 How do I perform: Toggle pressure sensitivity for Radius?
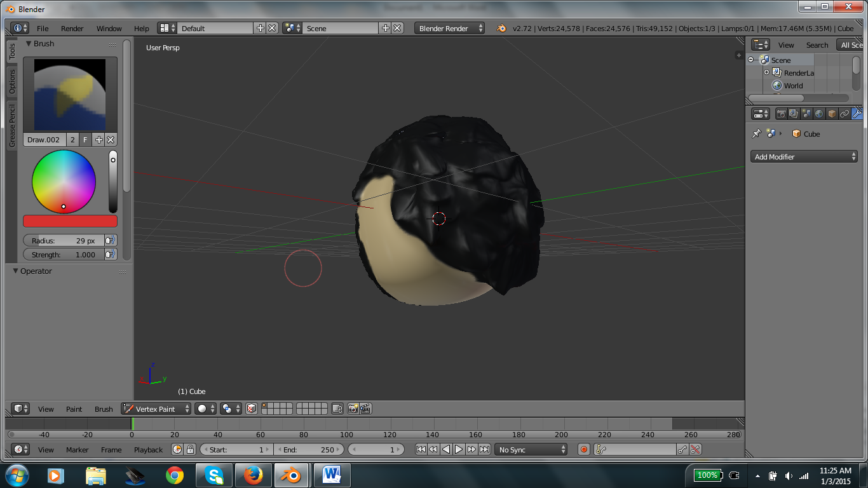pos(111,240)
